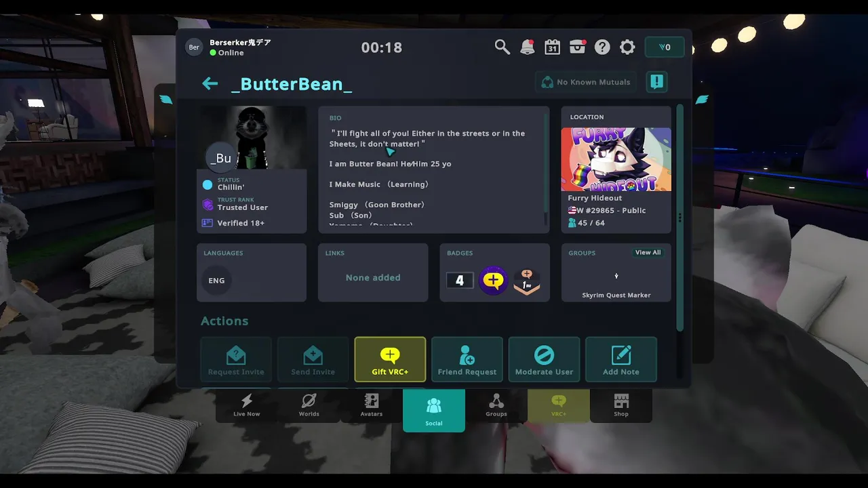Open the help question mark icon
The height and width of the screenshot is (488, 868).
[x=602, y=47]
